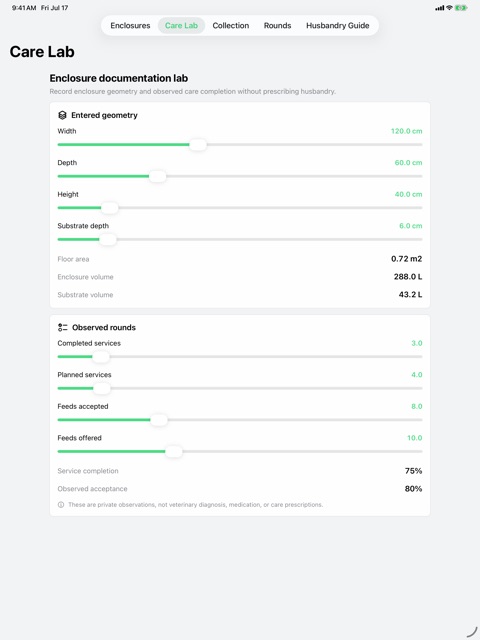Click the Completed services slider handle
Viewport: 480px width, 640px height.
(x=101, y=357)
